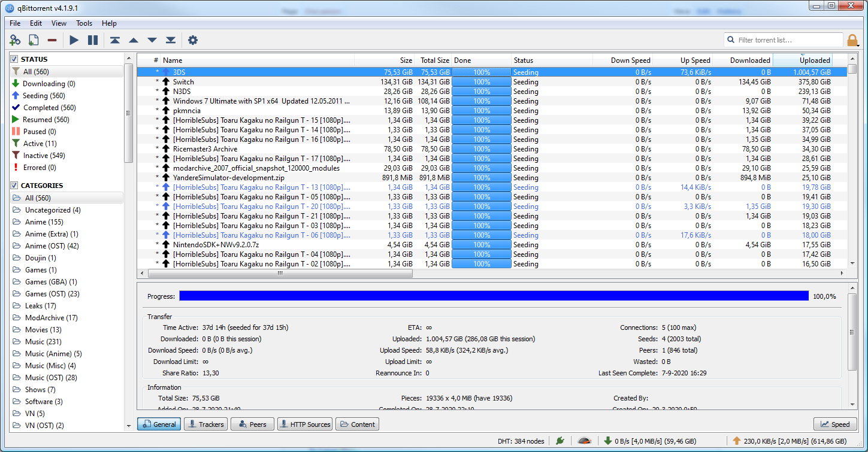Screen dimensions: 868x452
Task: Sort by Up Speed column header
Action: click(x=683, y=60)
